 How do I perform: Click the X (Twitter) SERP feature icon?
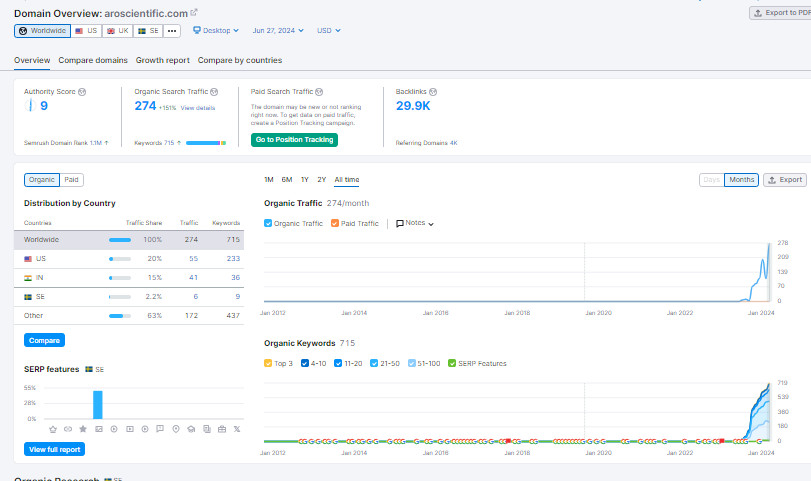click(x=237, y=429)
